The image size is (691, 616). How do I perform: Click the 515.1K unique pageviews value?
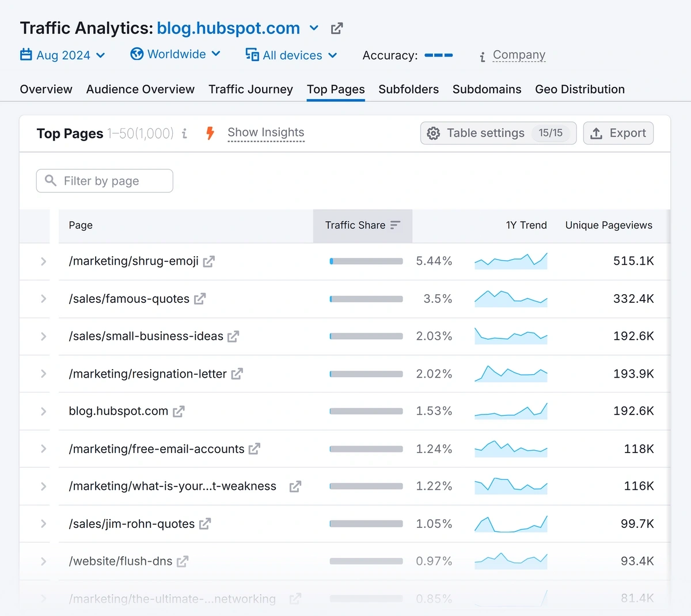(633, 261)
